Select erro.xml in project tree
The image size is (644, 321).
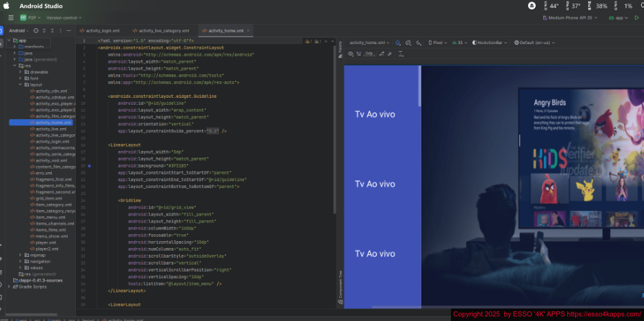[x=41, y=173]
